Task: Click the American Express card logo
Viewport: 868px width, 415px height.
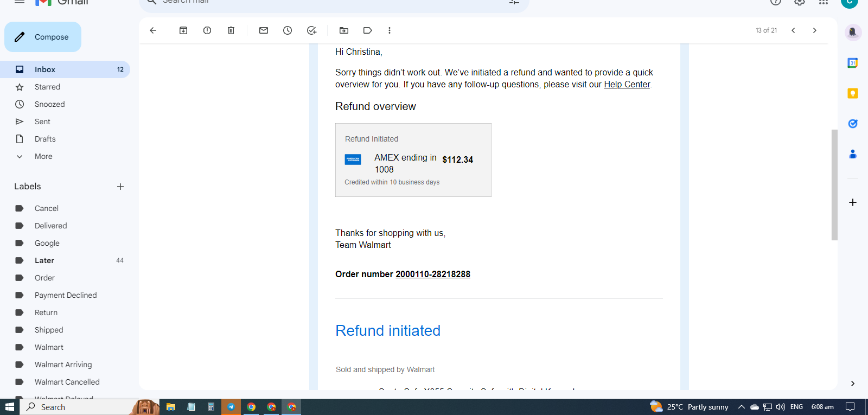Action: click(353, 159)
